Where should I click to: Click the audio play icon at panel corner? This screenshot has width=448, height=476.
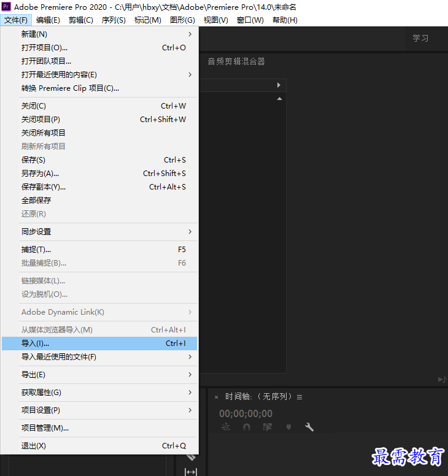pos(442,380)
